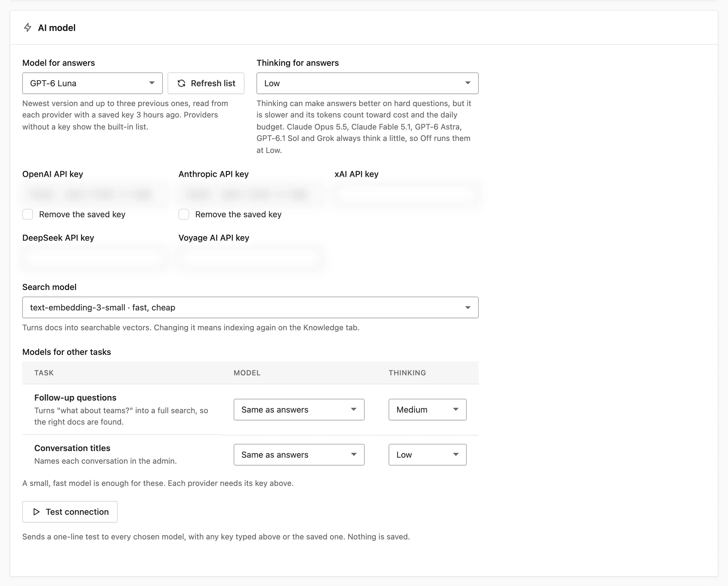The height and width of the screenshot is (586, 728).
Task: Change Conversation titles thinking from Low
Action: 427,455
